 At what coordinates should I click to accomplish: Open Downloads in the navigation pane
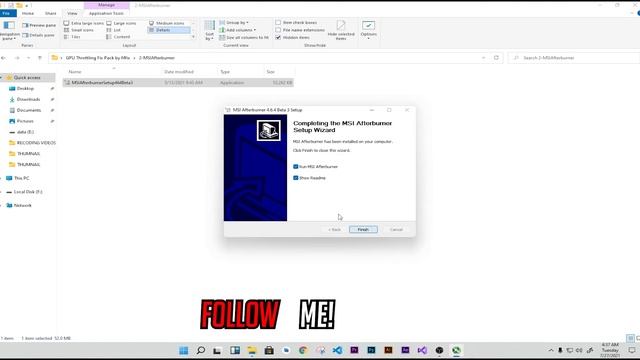pyautogui.click(x=28, y=99)
